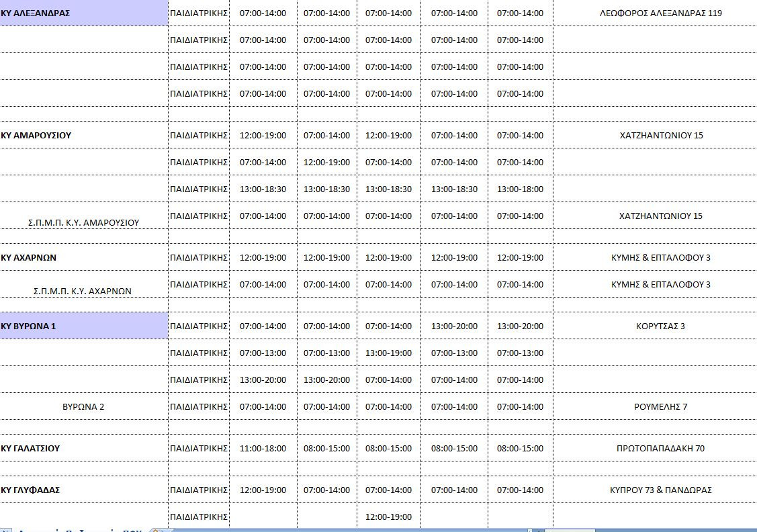This screenshot has height=532, width=757.
Task: Select the ΚΥ ΑΧΑΡΝΩΝ cell
Action: pyautogui.click(x=84, y=258)
